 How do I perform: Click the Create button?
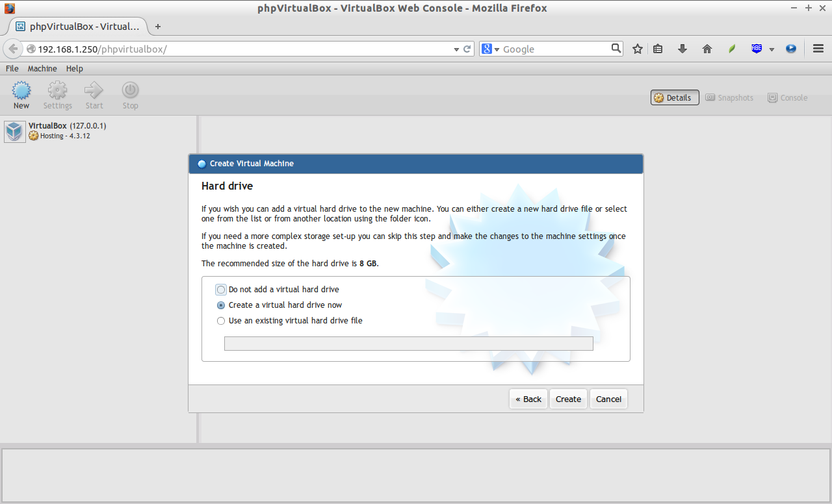click(x=568, y=399)
